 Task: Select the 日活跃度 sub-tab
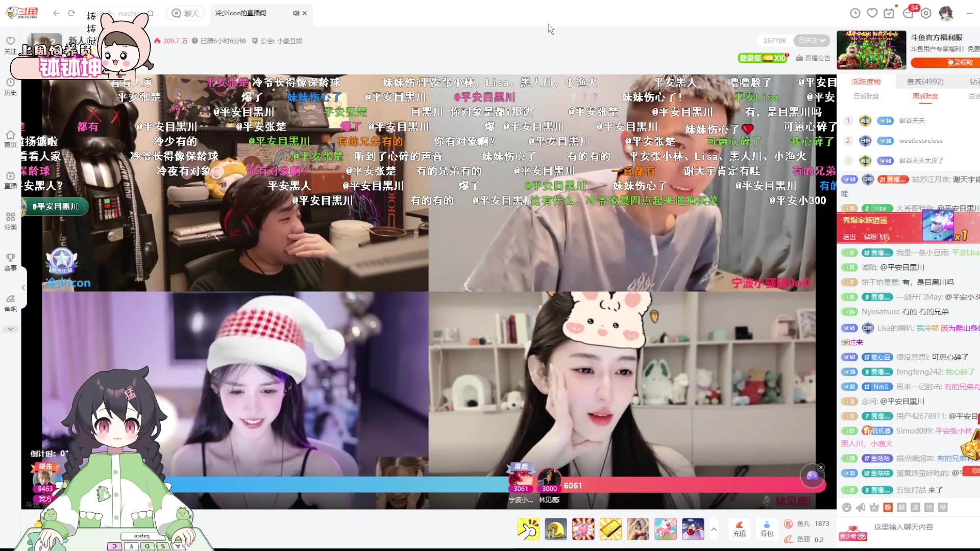(x=866, y=96)
